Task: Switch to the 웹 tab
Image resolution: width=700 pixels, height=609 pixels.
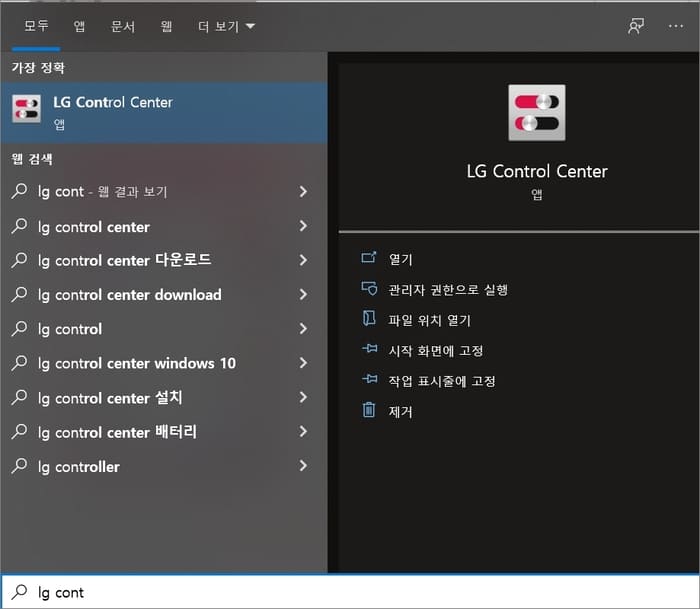Action: 166,26
